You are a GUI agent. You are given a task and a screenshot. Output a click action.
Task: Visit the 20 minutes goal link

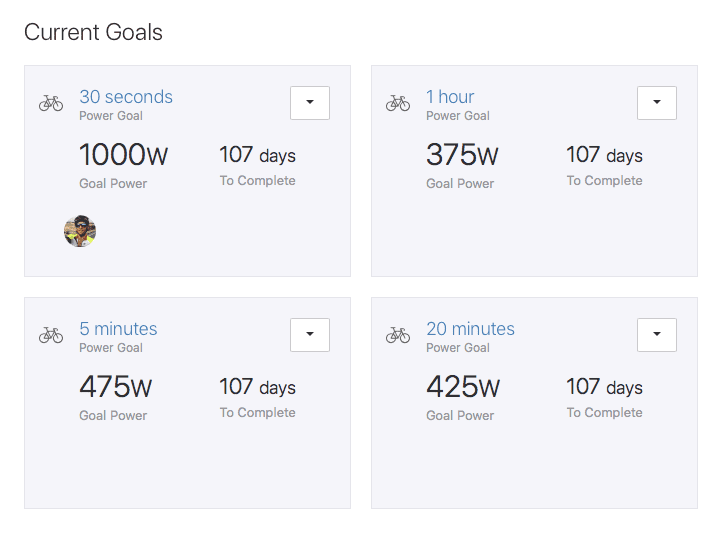470,329
